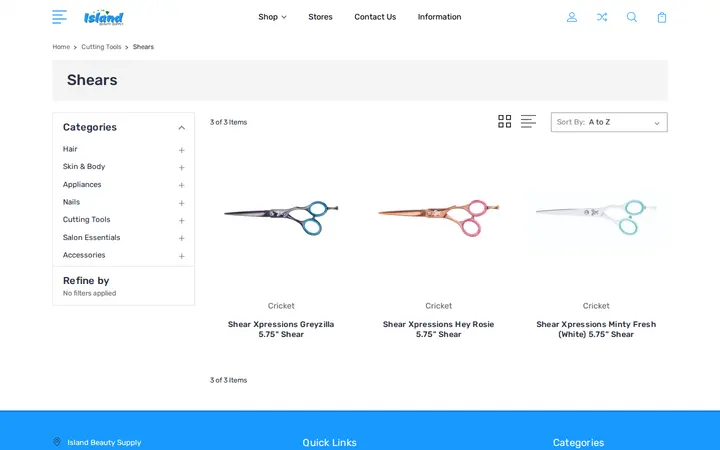This screenshot has width=720, height=450.
Task: Click the Island Beauty Supply logo
Action: tap(104, 17)
